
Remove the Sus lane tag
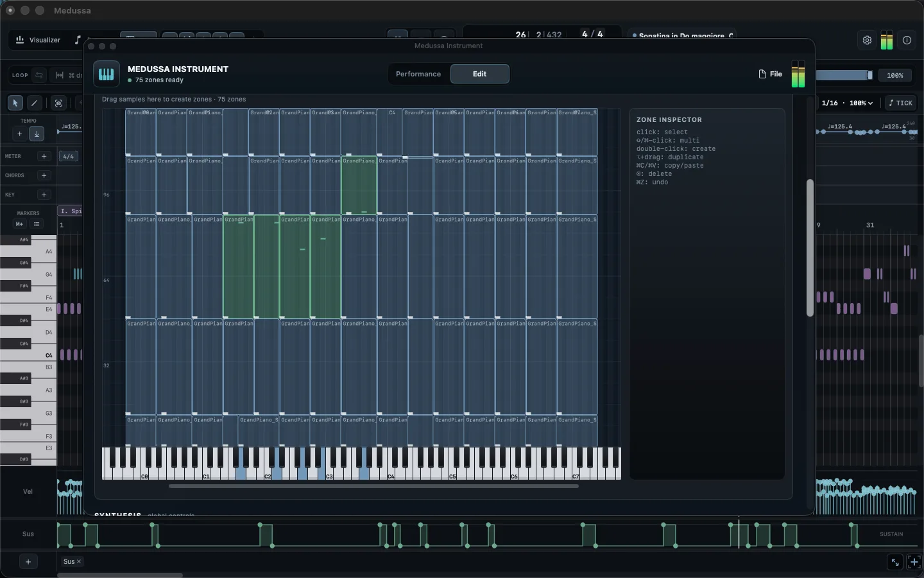coord(79,561)
